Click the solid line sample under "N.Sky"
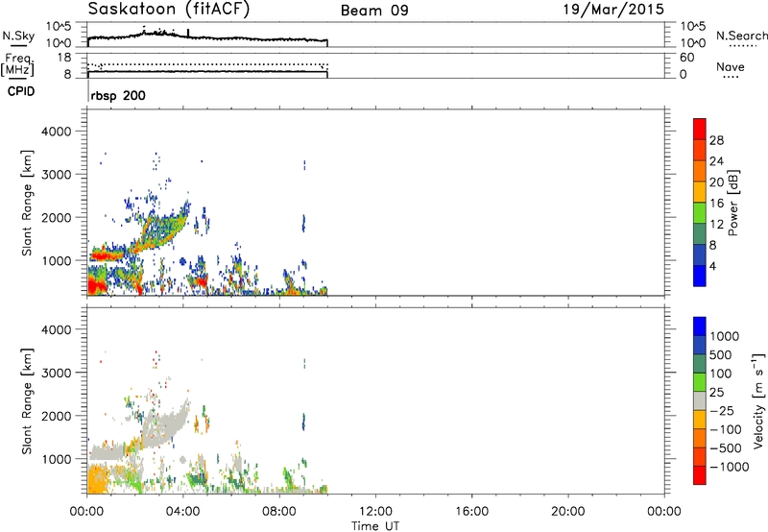This screenshot has width=768, height=532. pyautogui.click(x=18, y=45)
